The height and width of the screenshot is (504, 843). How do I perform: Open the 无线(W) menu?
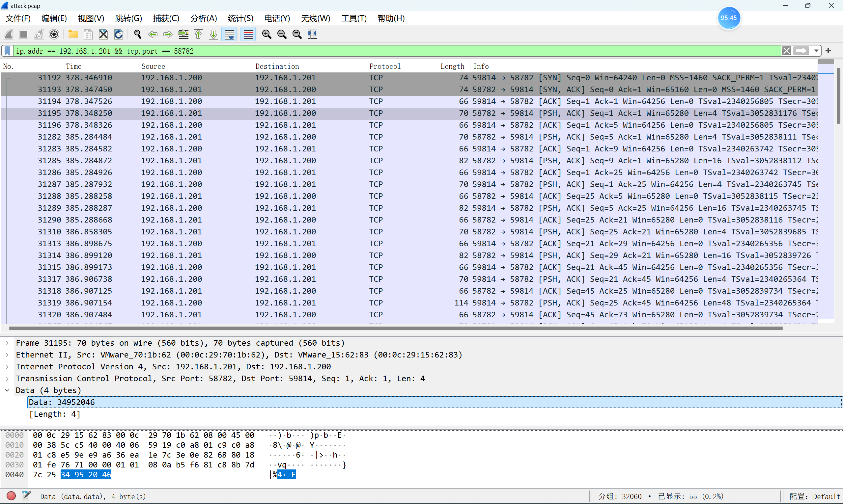(315, 18)
